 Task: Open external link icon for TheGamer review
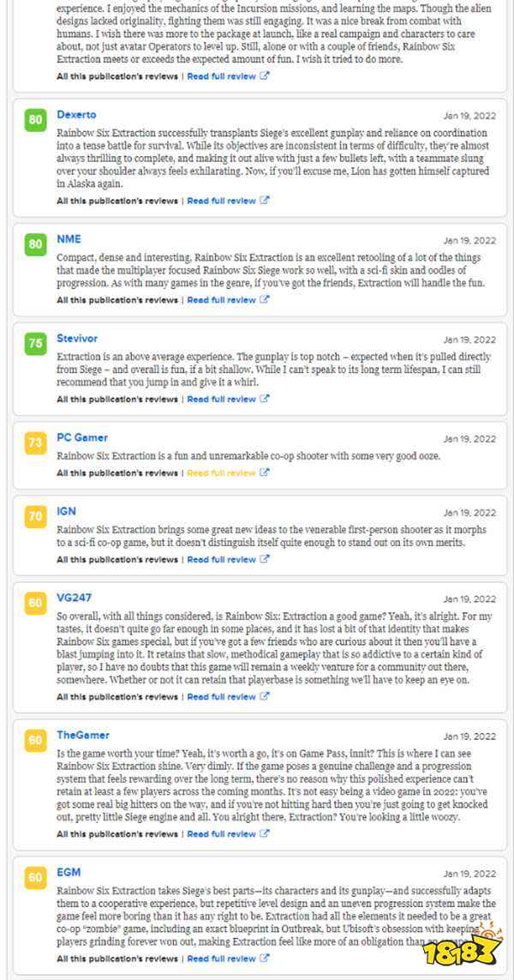[x=264, y=833]
